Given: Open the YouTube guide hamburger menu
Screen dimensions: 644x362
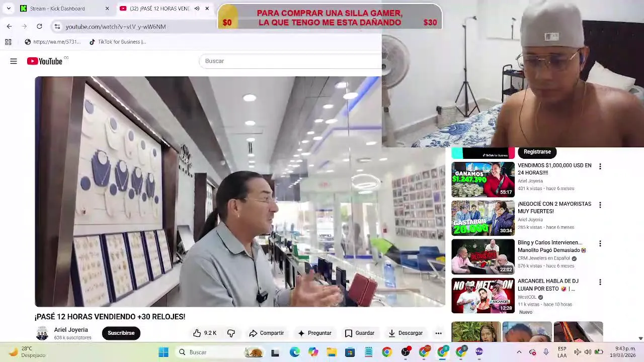Looking at the screenshot, I should [14, 61].
